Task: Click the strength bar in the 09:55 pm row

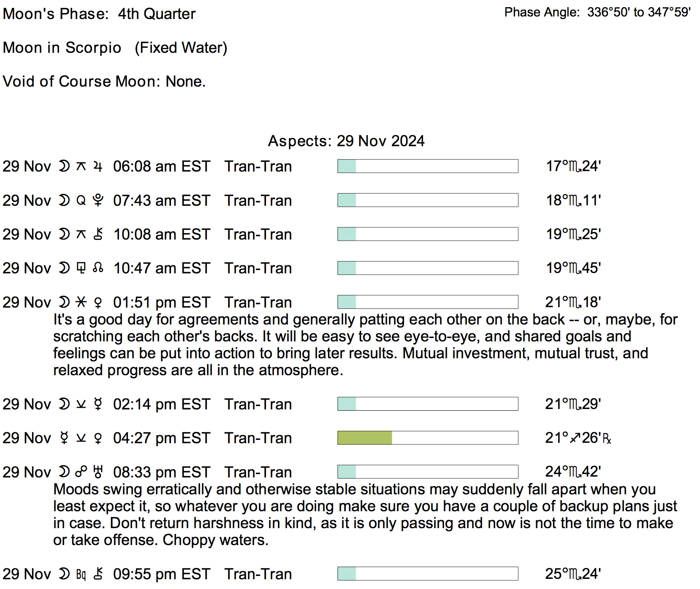Action: click(428, 573)
